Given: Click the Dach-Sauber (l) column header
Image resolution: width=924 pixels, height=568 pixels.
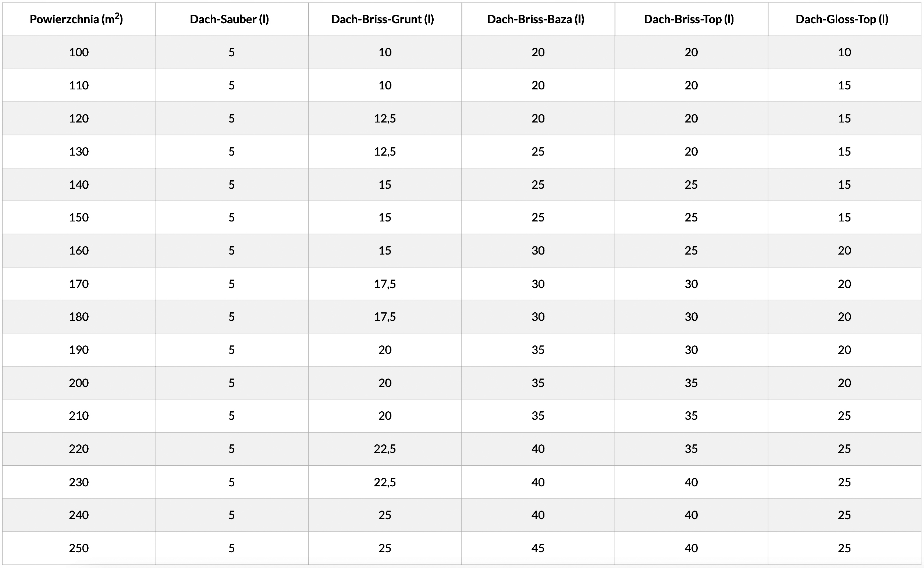Looking at the screenshot, I should click(230, 19).
